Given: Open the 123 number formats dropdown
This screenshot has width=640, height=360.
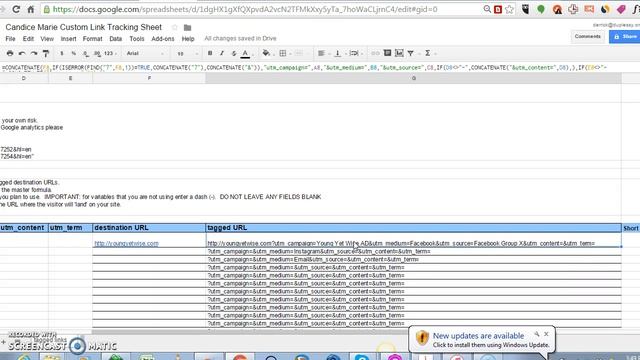Looking at the screenshot, I should point(110,53).
